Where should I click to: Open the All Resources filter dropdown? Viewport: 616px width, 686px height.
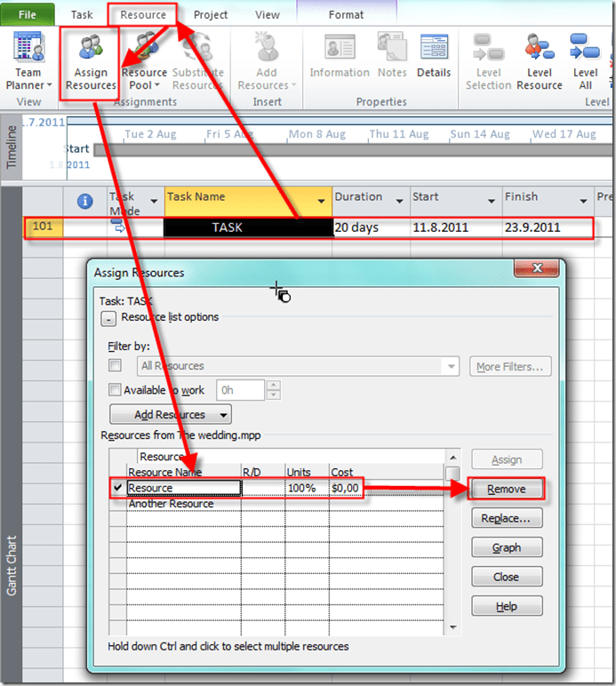[x=452, y=366]
